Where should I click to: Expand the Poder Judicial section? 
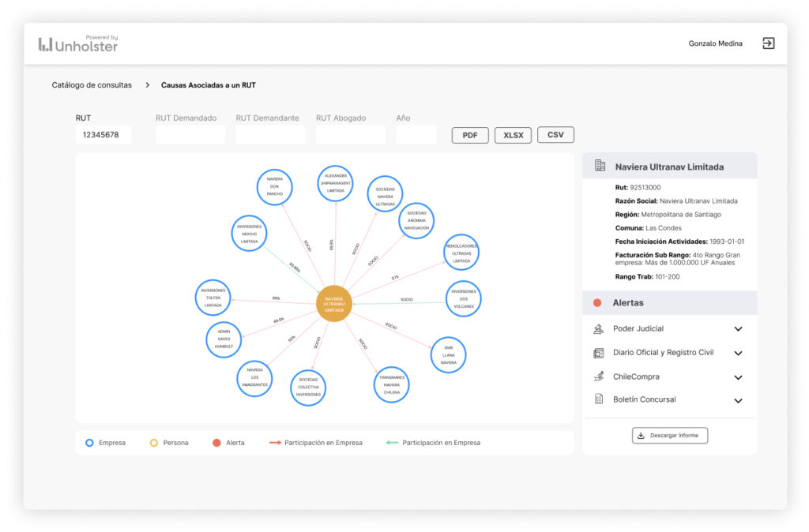pos(738,329)
